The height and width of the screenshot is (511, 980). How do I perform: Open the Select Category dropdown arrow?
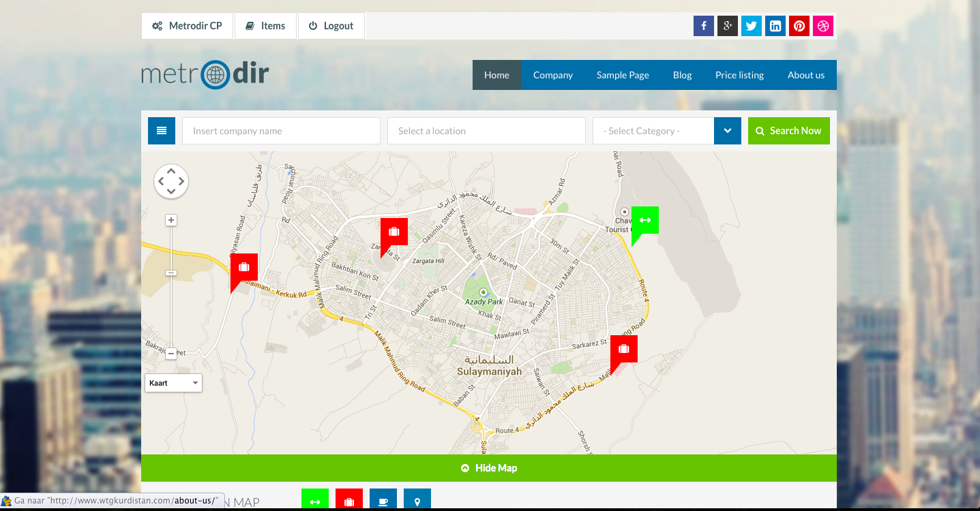coord(728,131)
